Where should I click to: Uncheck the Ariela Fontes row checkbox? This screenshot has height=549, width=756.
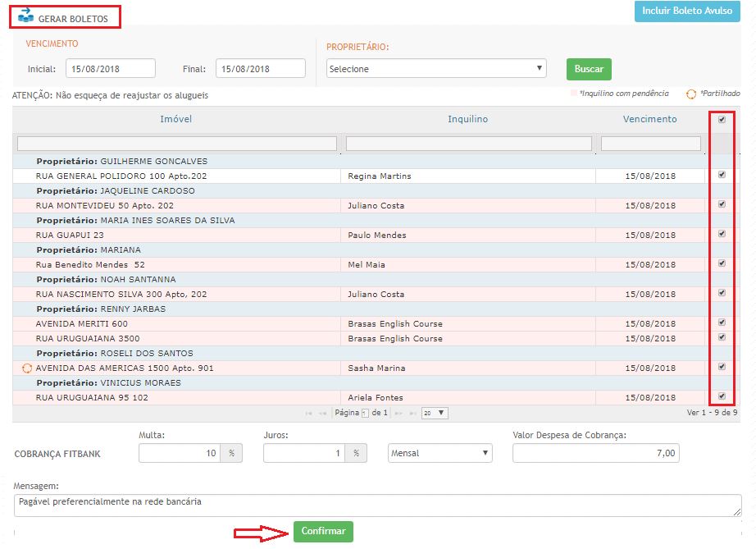[x=722, y=396]
